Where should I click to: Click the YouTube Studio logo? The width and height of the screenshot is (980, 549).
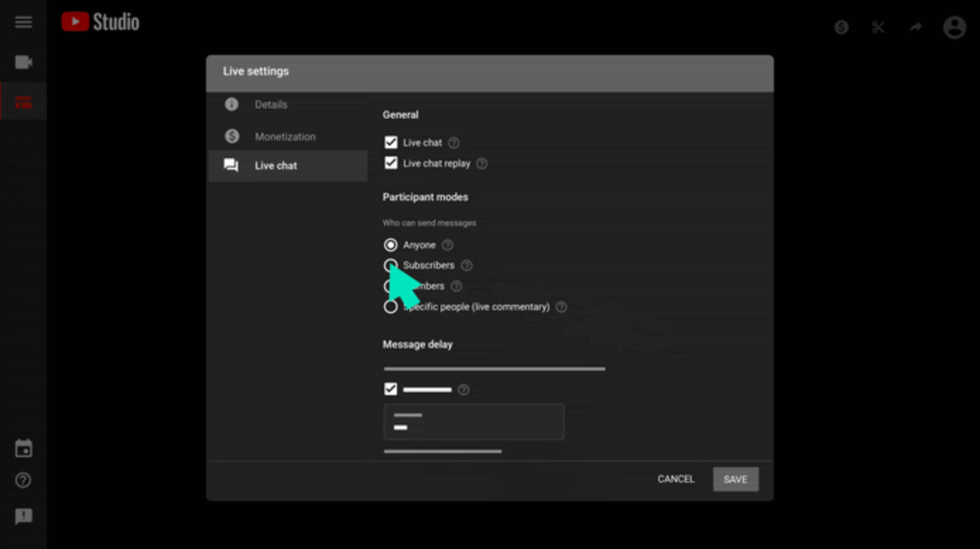(x=100, y=22)
